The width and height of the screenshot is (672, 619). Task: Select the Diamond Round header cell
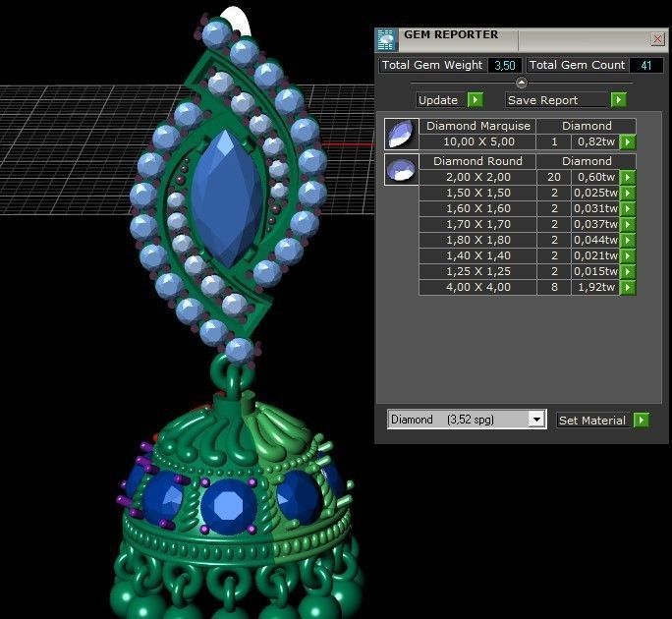click(477, 161)
